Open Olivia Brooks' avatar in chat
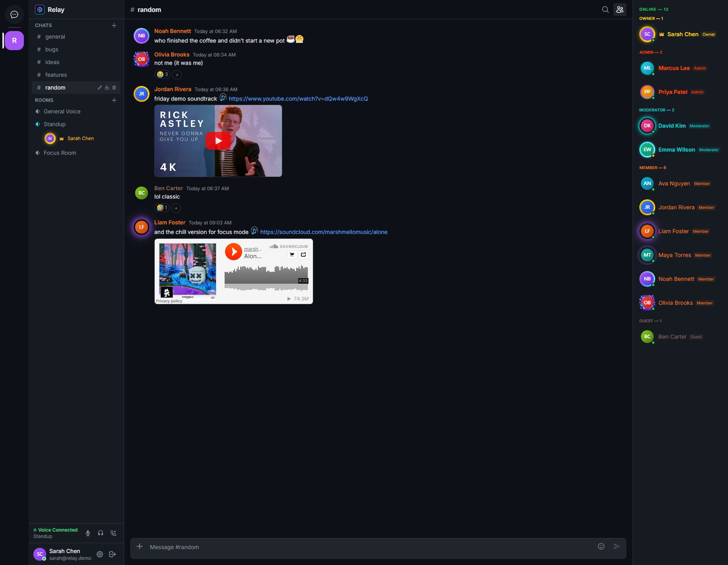This screenshot has height=565, width=728. click(142, 59)
